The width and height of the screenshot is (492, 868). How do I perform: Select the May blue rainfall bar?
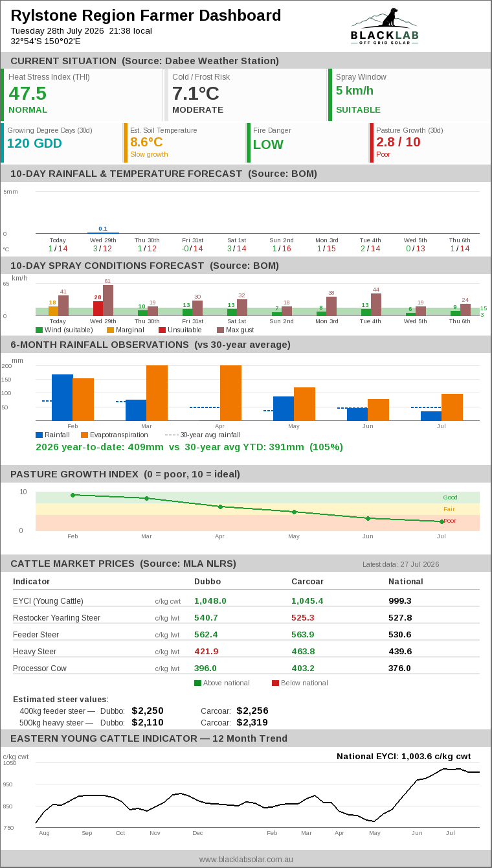284,409
